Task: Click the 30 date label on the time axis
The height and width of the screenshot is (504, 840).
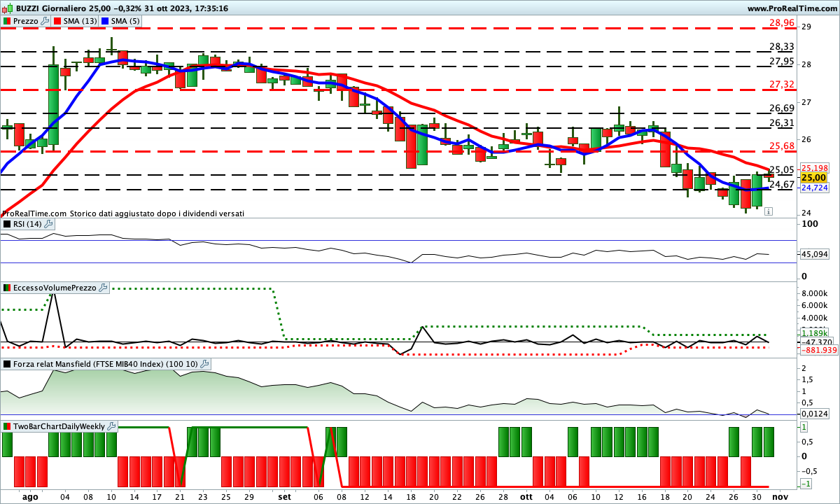Action: 757,496
